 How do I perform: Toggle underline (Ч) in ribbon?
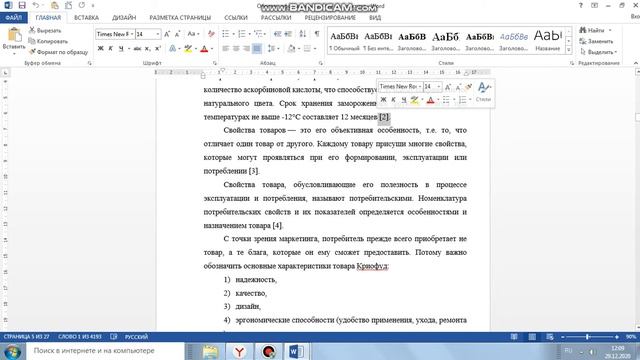tap(121, 49)
